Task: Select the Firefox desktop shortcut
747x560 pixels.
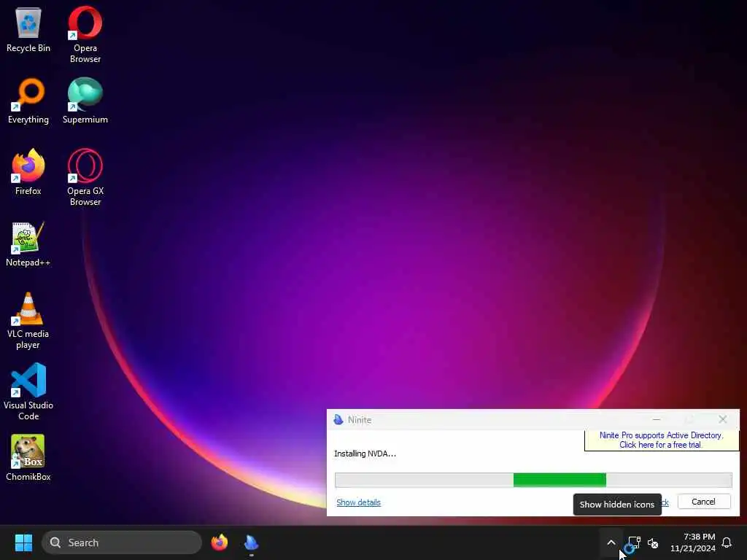Action: pyautogui.click(x=28, y=172)
